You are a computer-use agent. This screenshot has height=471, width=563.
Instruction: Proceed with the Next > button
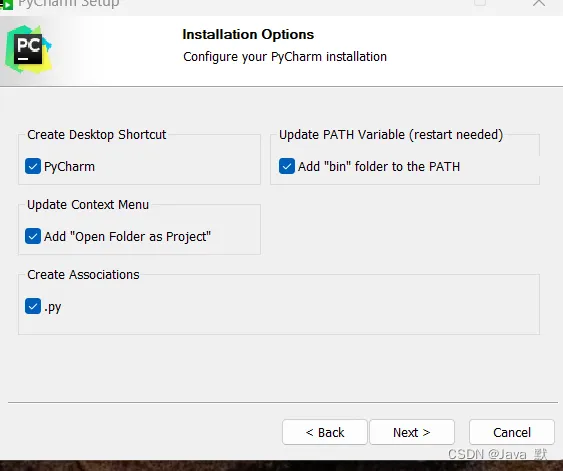412,432
